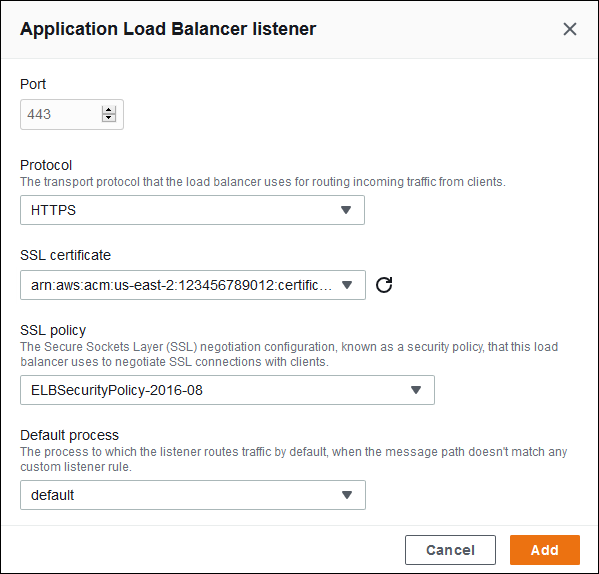Open the SSL policy dropdown
Image resolution: width=599 pixels, height=574 pixels.
point(227,390)
